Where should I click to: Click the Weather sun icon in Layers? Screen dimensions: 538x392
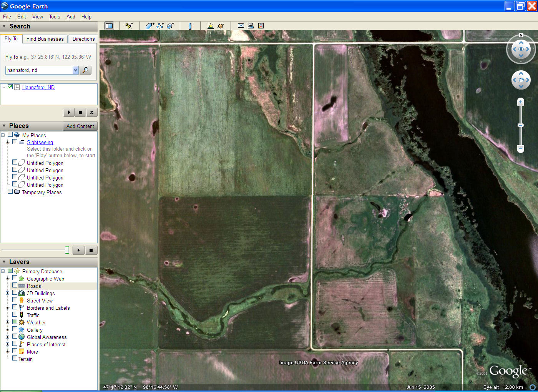22,322
